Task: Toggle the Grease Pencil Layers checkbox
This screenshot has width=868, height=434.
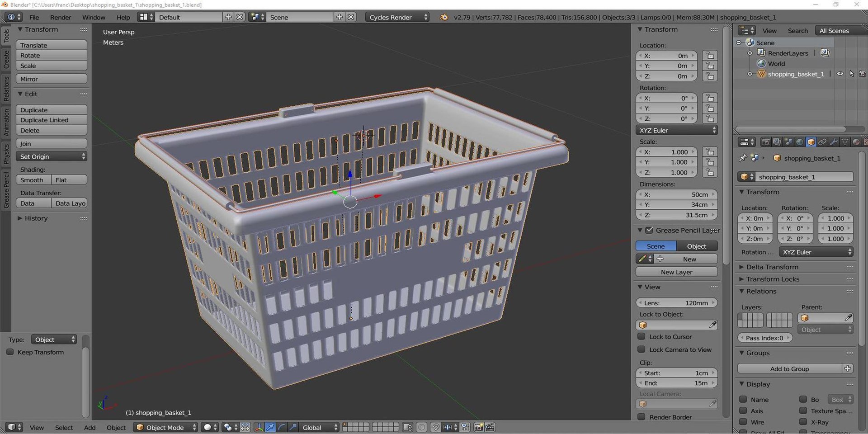Action: pyautogui.click(x=649, y=230)
